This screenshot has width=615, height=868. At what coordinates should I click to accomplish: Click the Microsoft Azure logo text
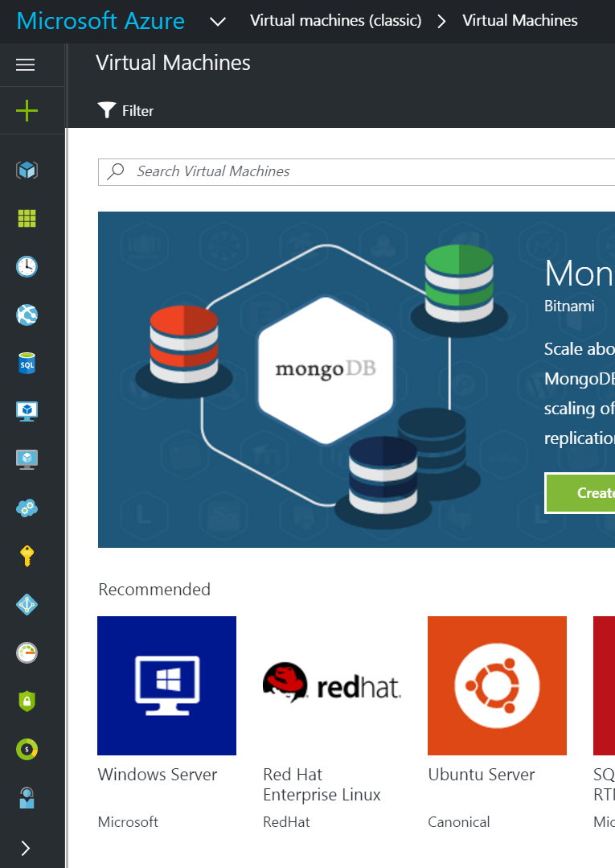[100, 21]
